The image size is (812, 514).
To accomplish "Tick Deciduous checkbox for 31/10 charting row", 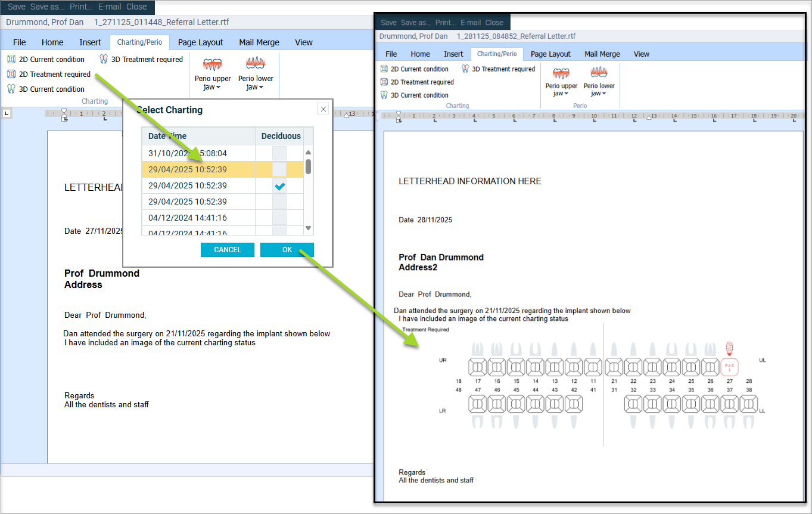I will [x=279, y=154].
